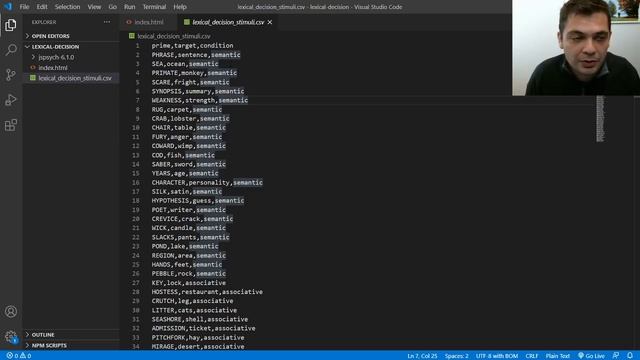Click line number 12 in gutter
The height and width of the screenshot is (360, 640).
click(136, 146)
